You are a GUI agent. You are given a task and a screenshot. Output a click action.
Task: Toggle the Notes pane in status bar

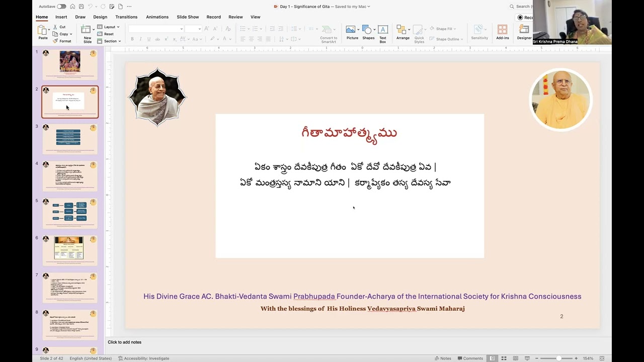pyautogui.click(x=443, y=358)
